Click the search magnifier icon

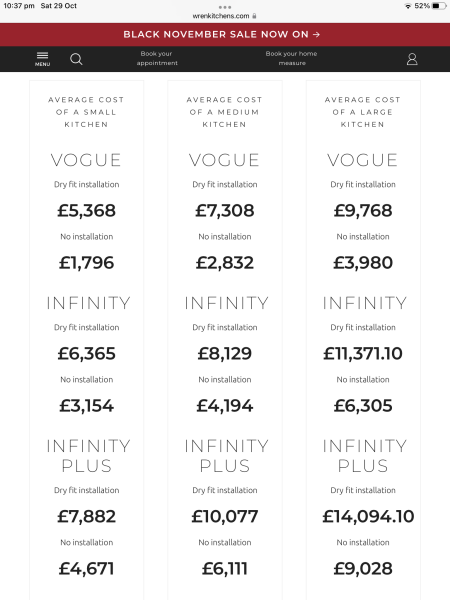[76, 59]
